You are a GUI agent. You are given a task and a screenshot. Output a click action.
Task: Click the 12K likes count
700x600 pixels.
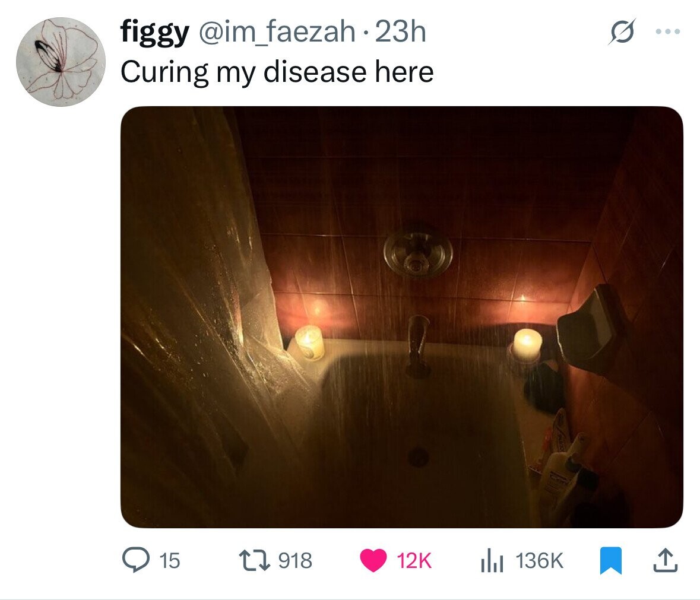[414, 561]
